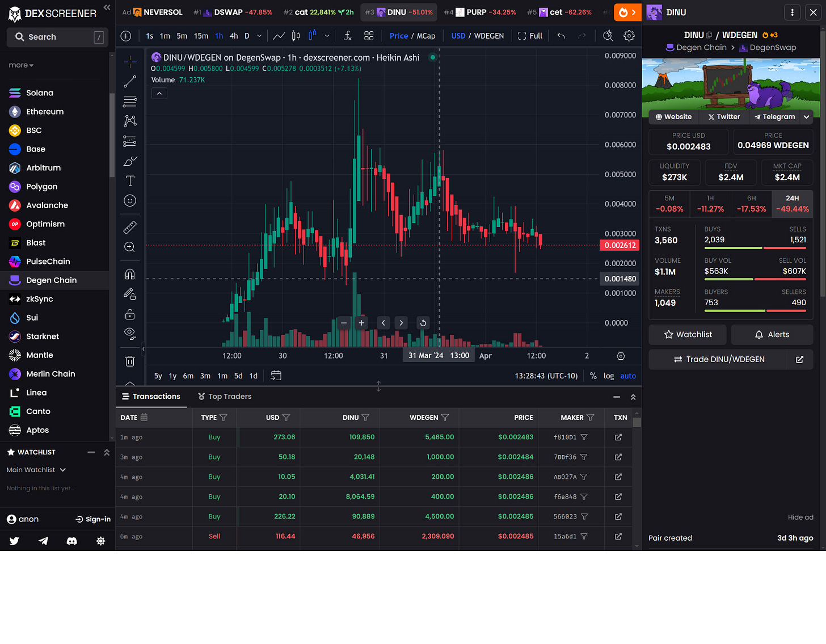The width and height of the screenshot is (826, 644).
Task: Toggle stay in drawing mode
Action: [x=130, y=294]
